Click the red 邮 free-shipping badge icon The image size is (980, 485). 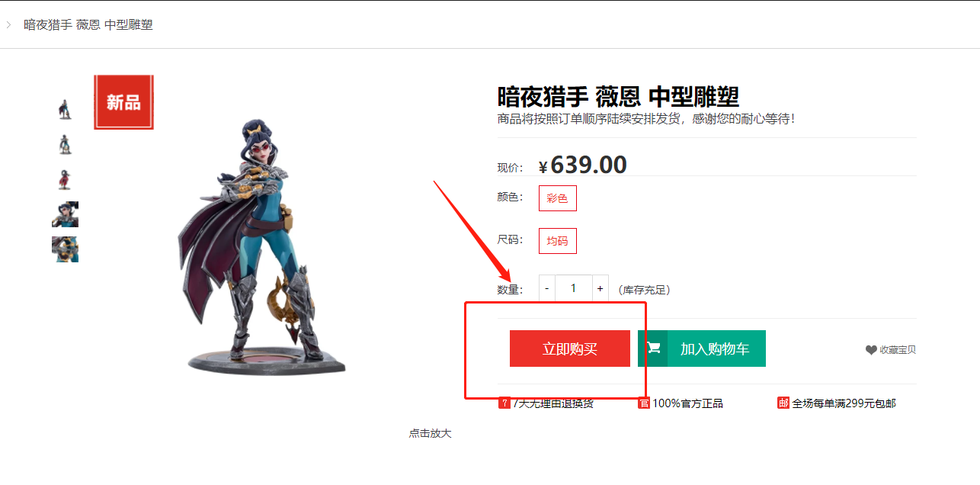[783, 403]
